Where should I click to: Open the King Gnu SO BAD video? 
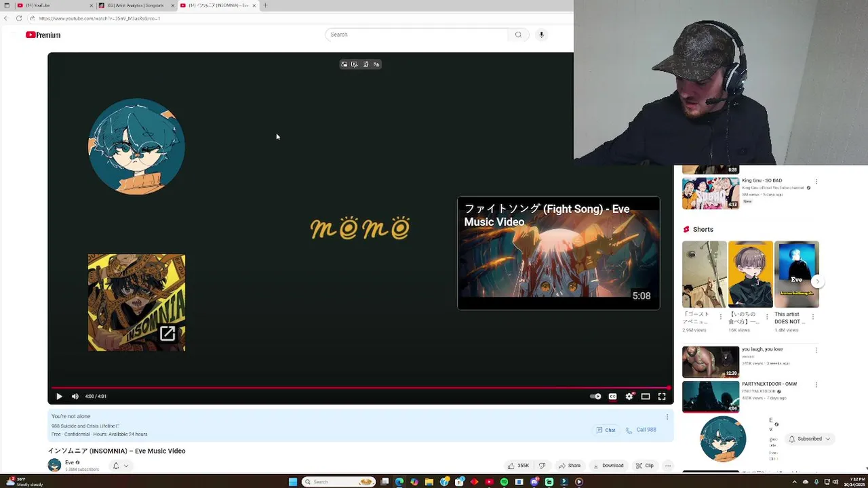pyautogui.click(x=711, y=192)
